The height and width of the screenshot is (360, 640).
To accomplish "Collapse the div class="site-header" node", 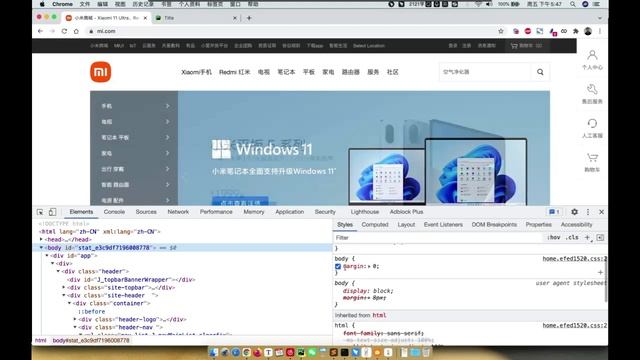I will (64, 296).
